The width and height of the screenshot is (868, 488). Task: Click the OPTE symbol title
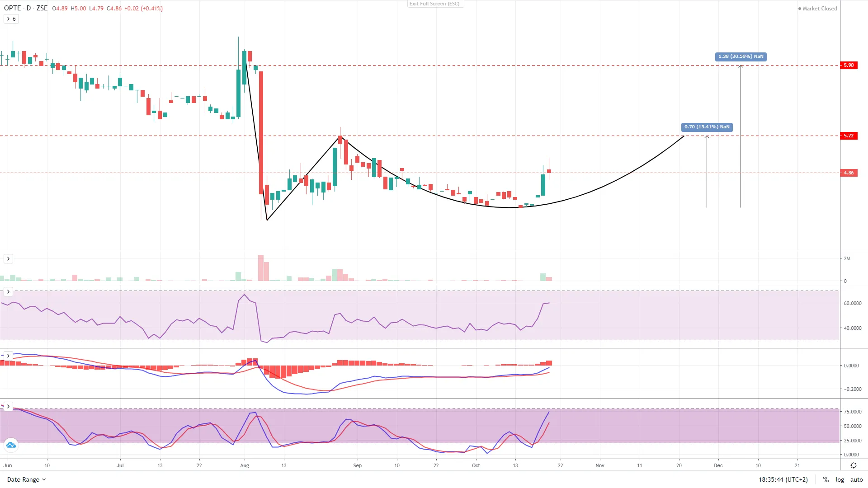point(13,8)
